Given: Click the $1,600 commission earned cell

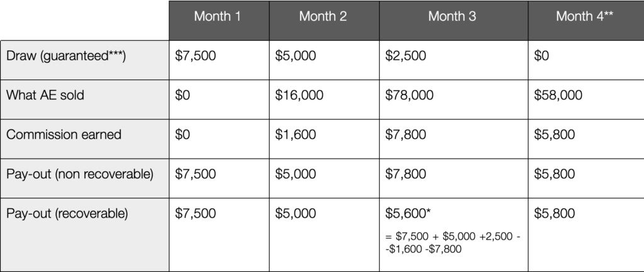Looking at the screenshot, I should pyautogui.click(x=296, y=135).
